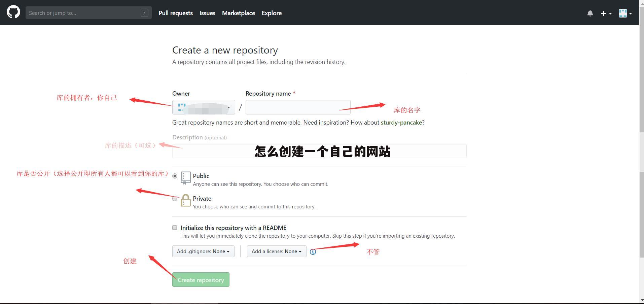The width and height of the screenshot is (644, 304).
Task: Click the "Owner" label
Action: 181,94
